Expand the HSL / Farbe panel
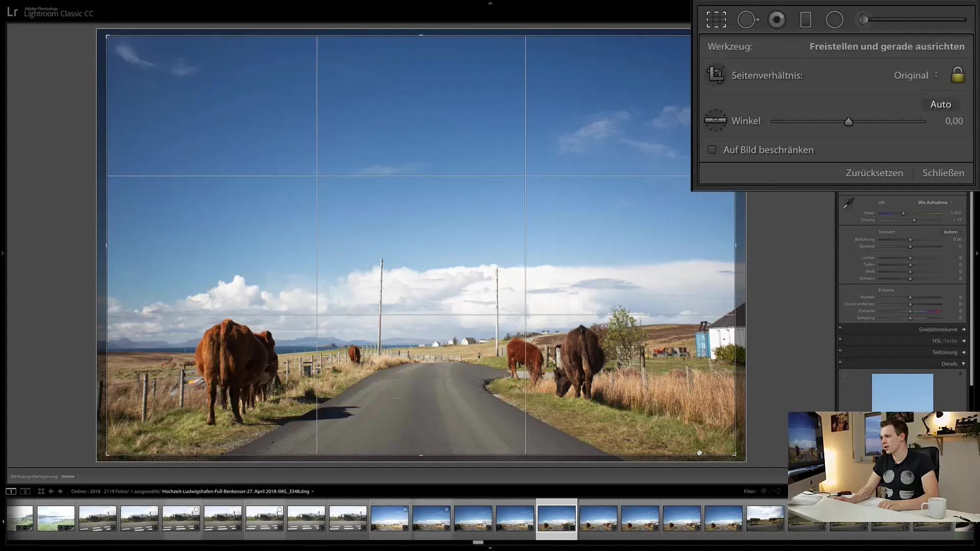Viewport: 980px width, 551px height. click(964, 341)
